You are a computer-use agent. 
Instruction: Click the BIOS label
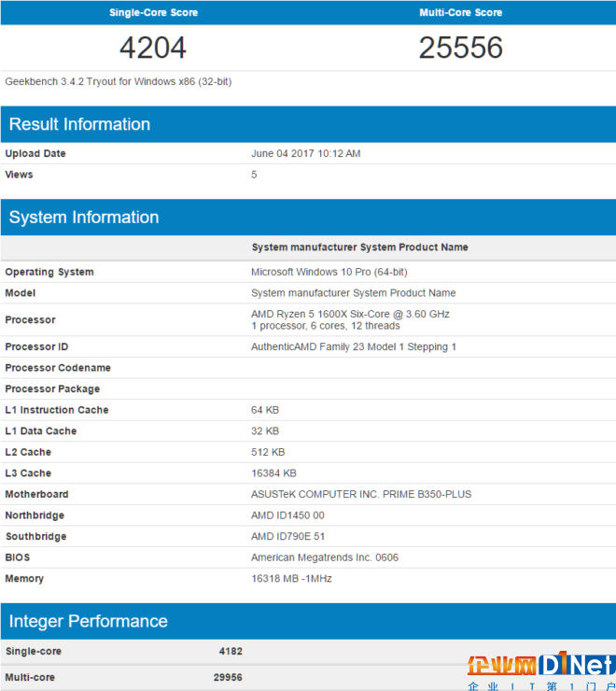coord(18,557)
